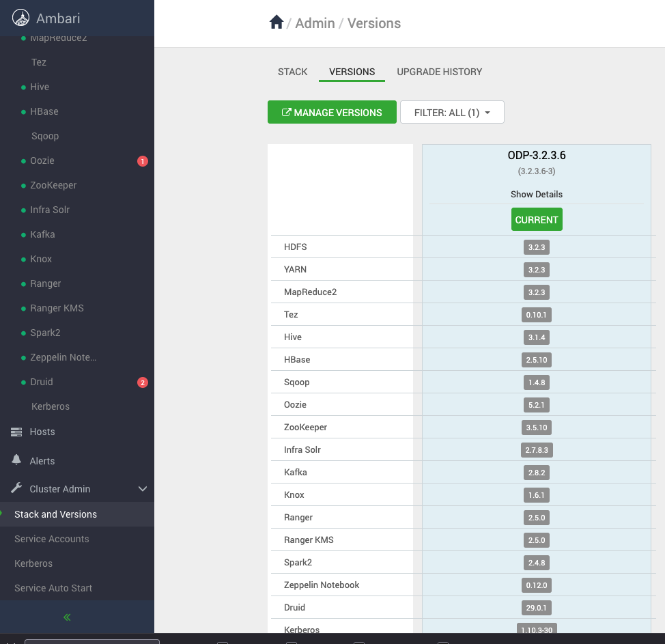The image size is (665, 644).
Task: Click the ODP-3.2.3.6 version title
Action: pos(537,155)
